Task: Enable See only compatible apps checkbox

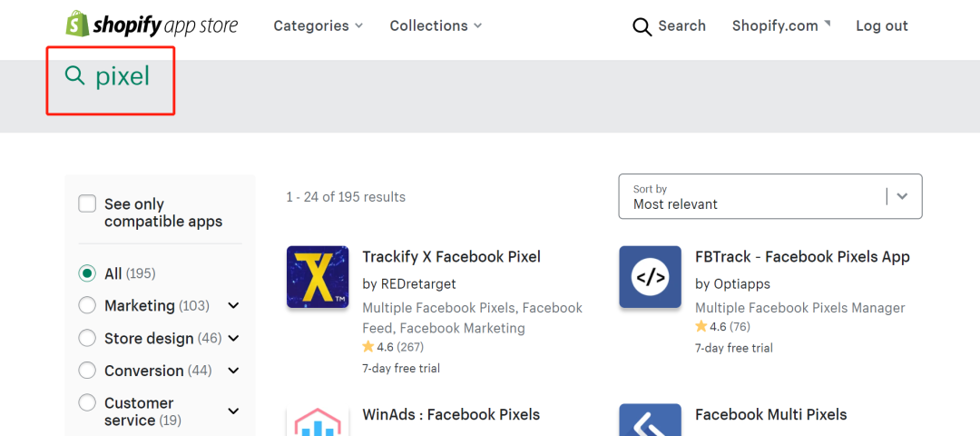Action: pyautogui.click(x=87, y=204)
